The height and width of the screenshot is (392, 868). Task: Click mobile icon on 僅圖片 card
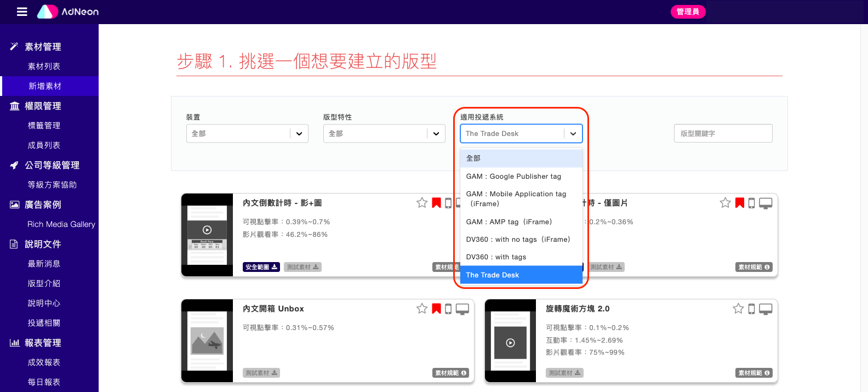[x=752, y=203]
